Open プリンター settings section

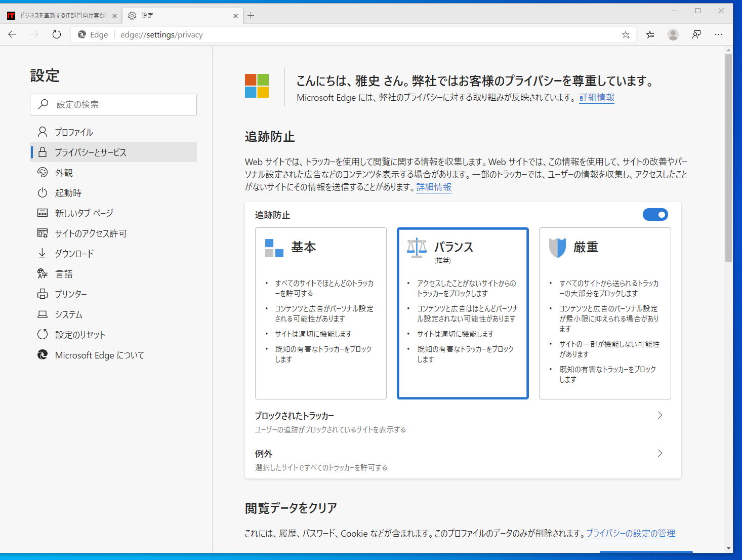point(113,294)
